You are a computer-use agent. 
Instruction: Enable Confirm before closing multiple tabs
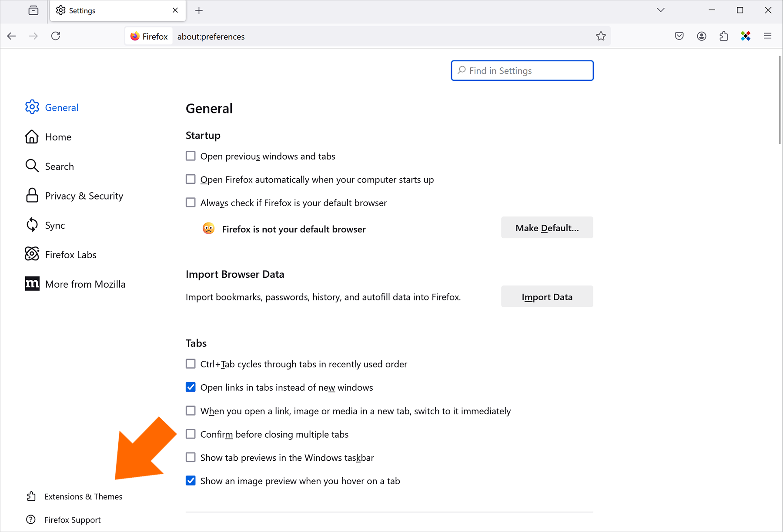click(191, 434)
